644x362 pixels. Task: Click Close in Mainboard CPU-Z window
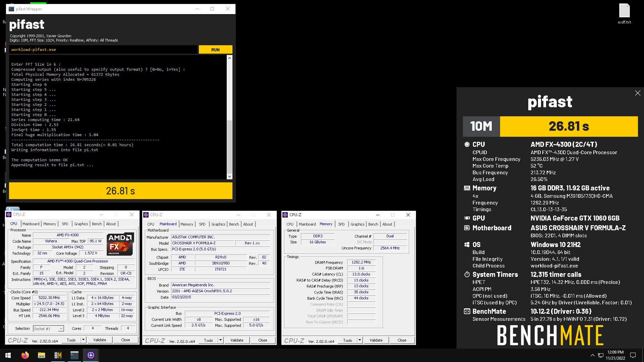[263, 340]
